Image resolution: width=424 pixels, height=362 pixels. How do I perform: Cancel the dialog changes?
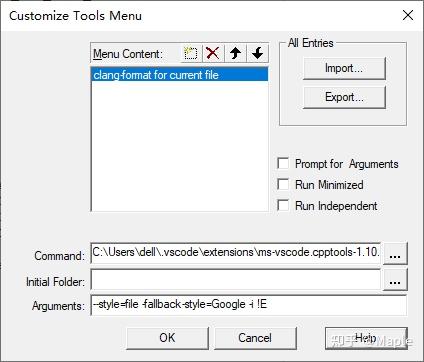255,338
